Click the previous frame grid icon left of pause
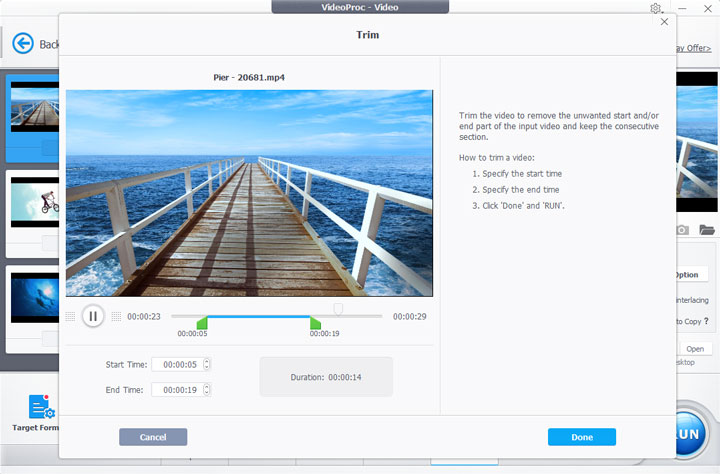Viewport: 720px width, 474px height. coord(70,316)
